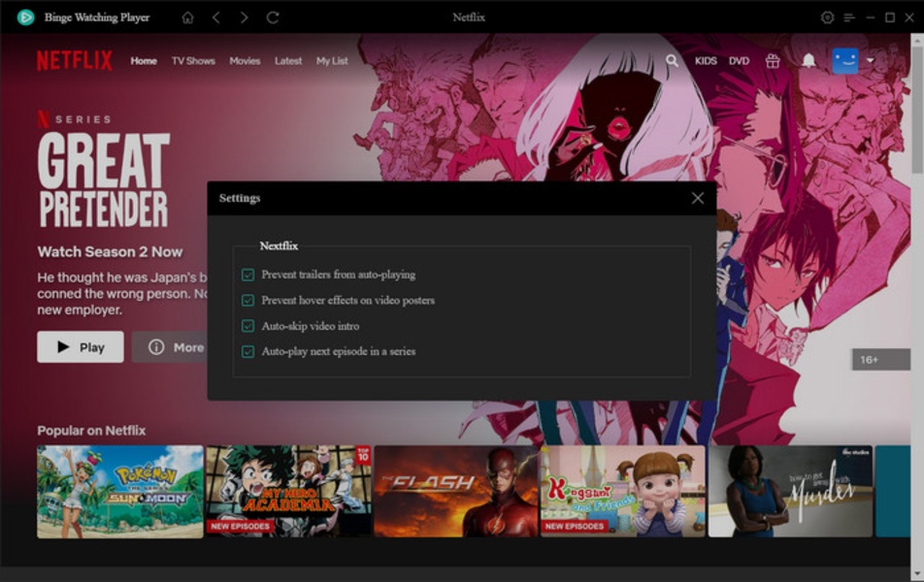Expand the profile avatar dropdown arrow

tap(870, 60)
